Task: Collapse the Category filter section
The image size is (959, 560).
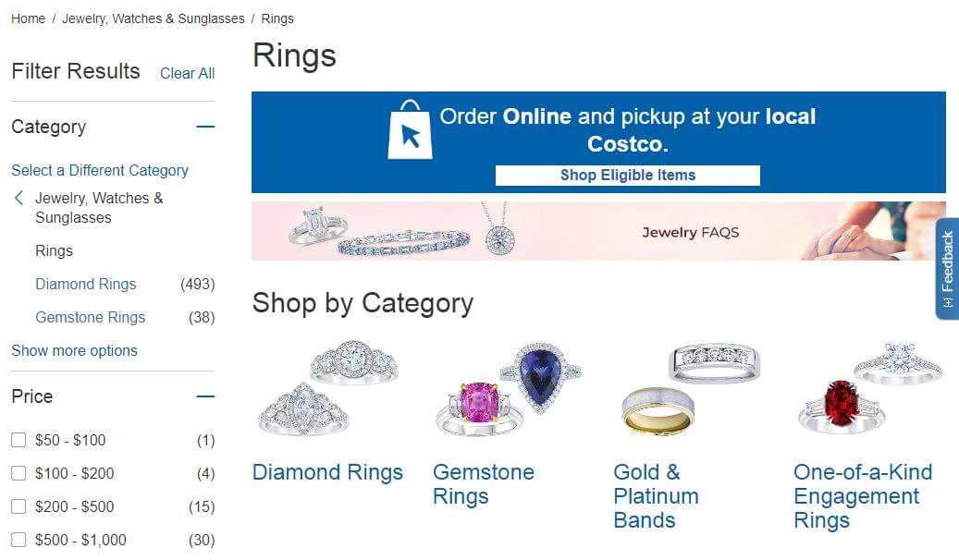Action: pyautogui.click(x=205, y=127)
